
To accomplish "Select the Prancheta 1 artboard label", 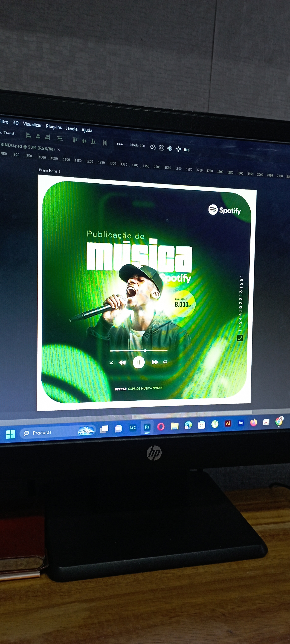I will (49, 171).
